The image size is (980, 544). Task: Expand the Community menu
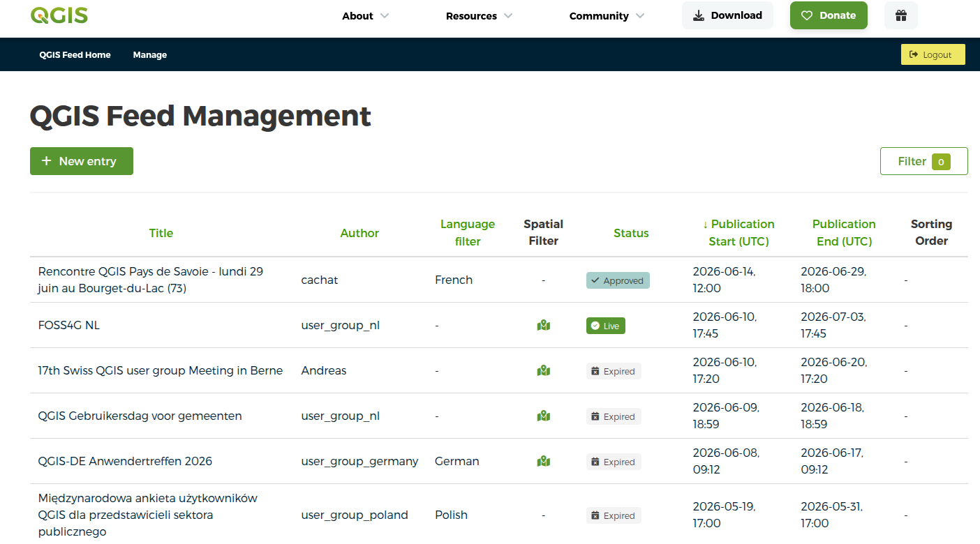pos(607,16)
